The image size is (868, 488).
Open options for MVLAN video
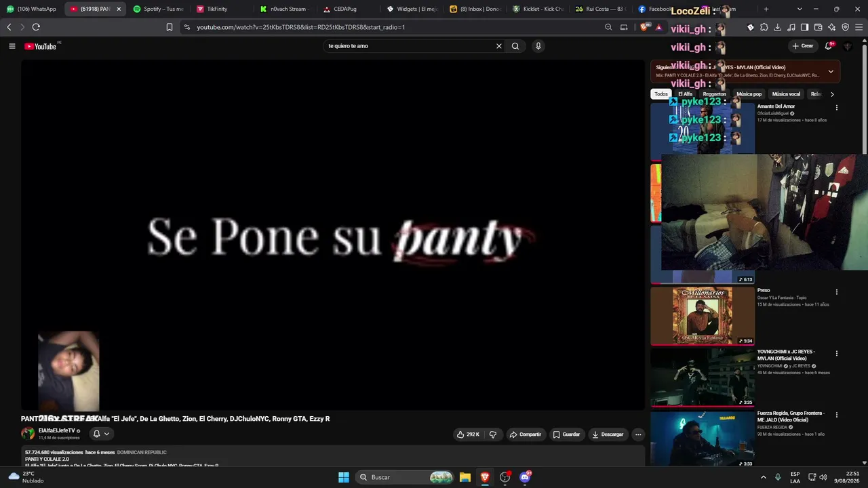836,353
